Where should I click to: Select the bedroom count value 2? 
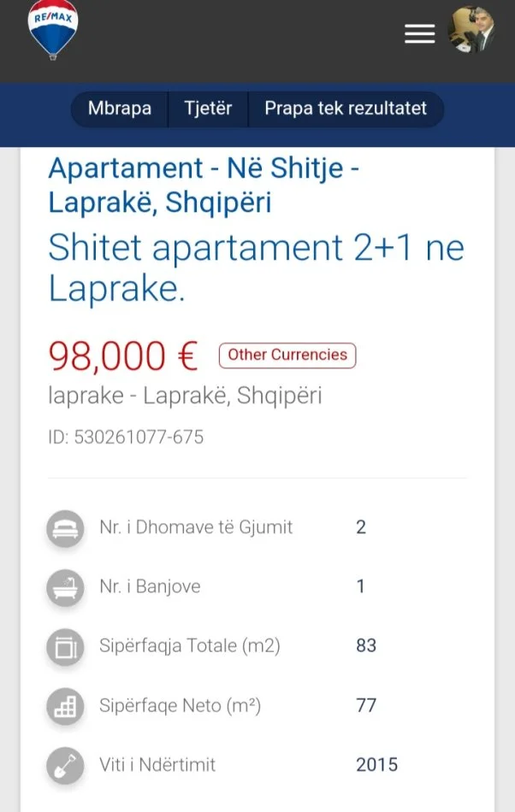(361, 527)
